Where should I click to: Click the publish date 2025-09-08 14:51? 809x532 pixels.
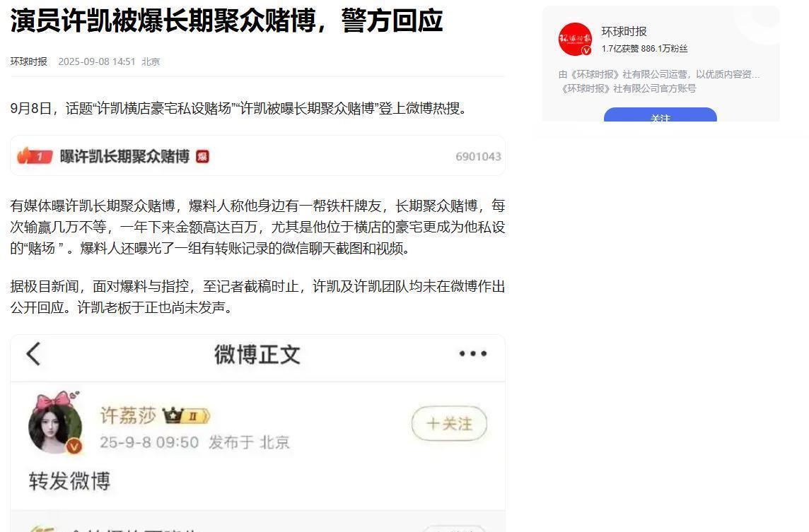[x=96, y=62]
